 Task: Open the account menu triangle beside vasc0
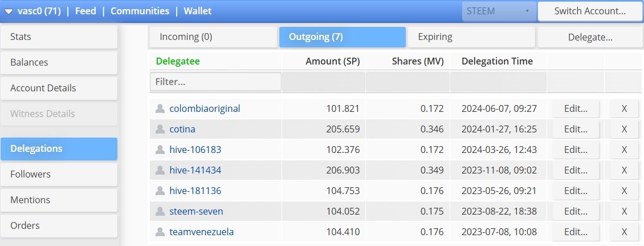[8, 11]
